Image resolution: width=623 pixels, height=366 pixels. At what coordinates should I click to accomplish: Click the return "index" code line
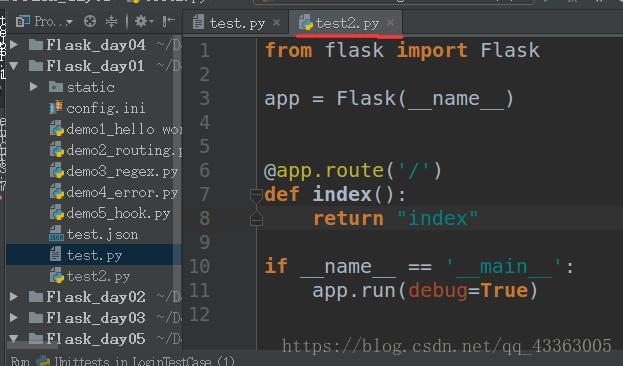(396, 219)
